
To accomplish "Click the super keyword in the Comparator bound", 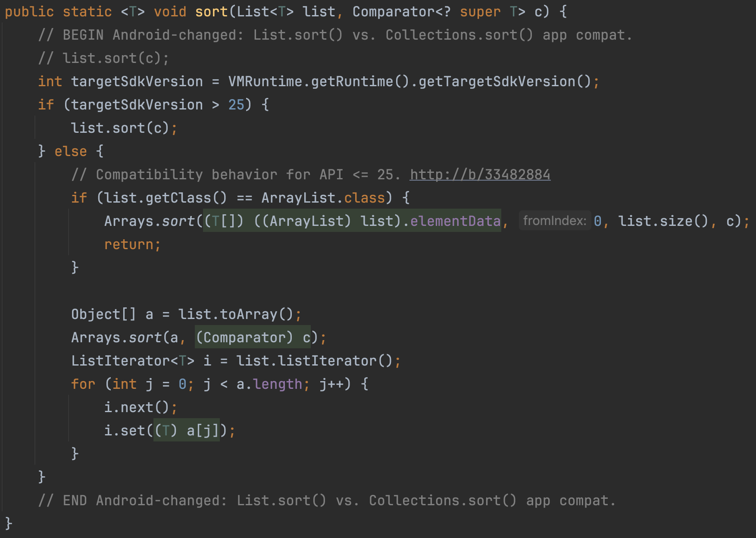I will coord(480,12).
